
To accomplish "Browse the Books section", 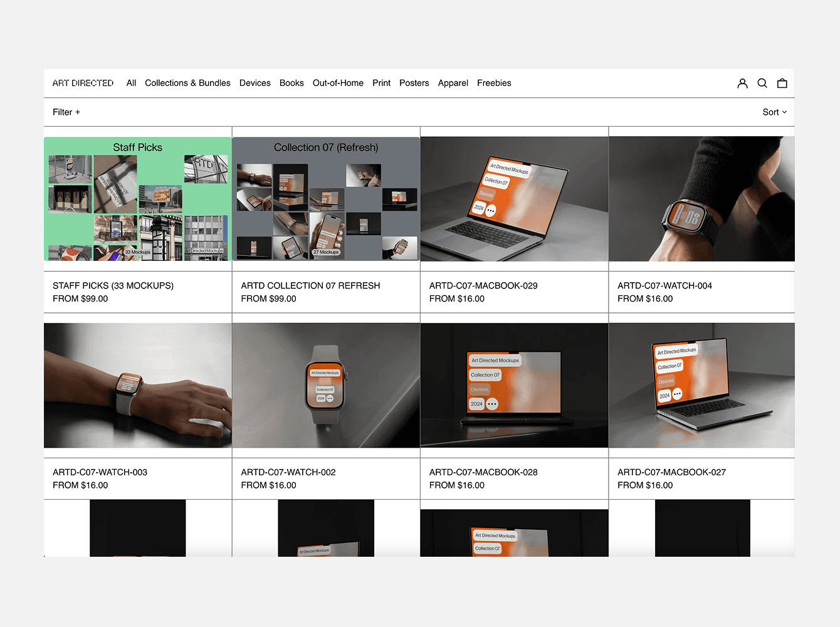I will pos(291,83).
